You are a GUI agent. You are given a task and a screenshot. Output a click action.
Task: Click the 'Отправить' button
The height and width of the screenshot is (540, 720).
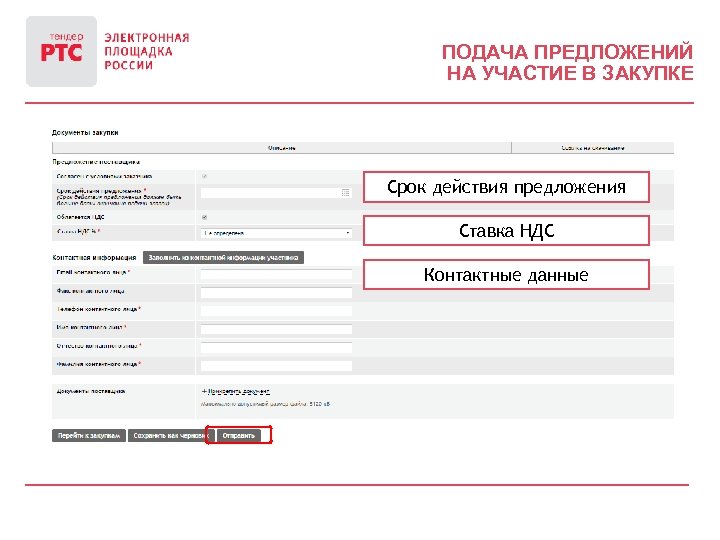point(238,435)
